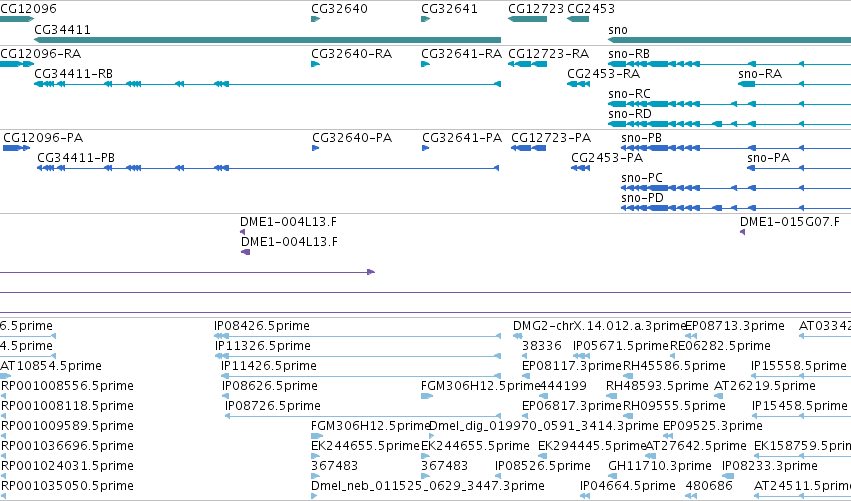Select EST label RH09555.5prime

point(674,406)
